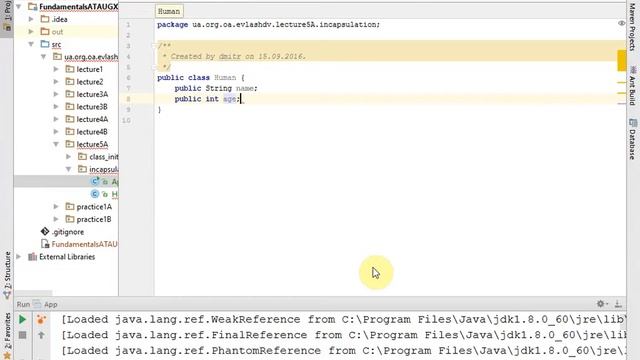640x360 pixels.
Task: Stop the running process with square icon
Action: [22, 335]
